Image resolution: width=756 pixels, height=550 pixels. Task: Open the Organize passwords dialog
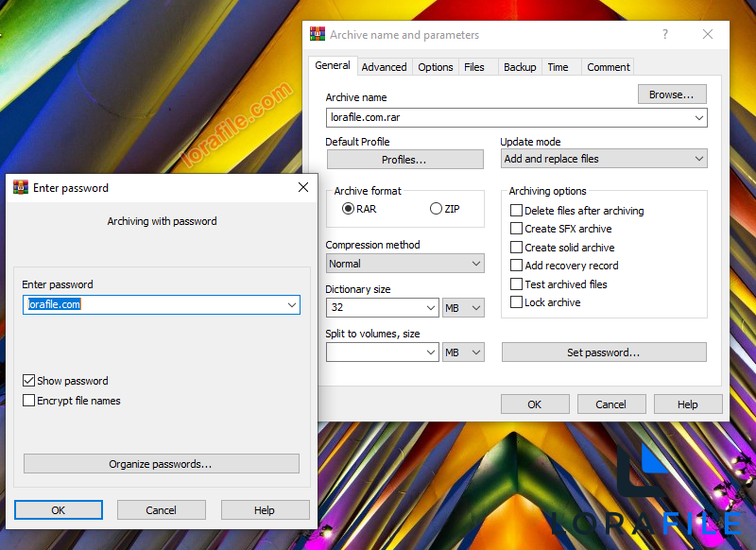(161, 463)
